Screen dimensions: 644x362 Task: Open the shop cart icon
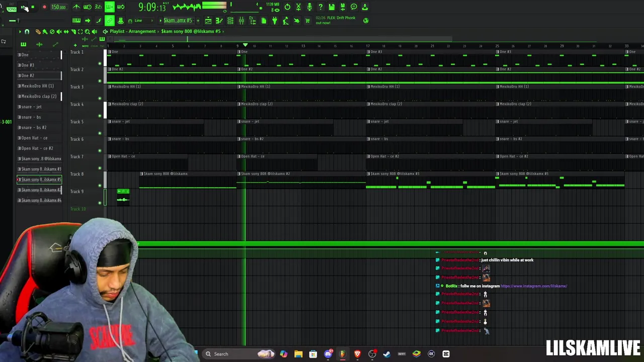pos(308,21)
